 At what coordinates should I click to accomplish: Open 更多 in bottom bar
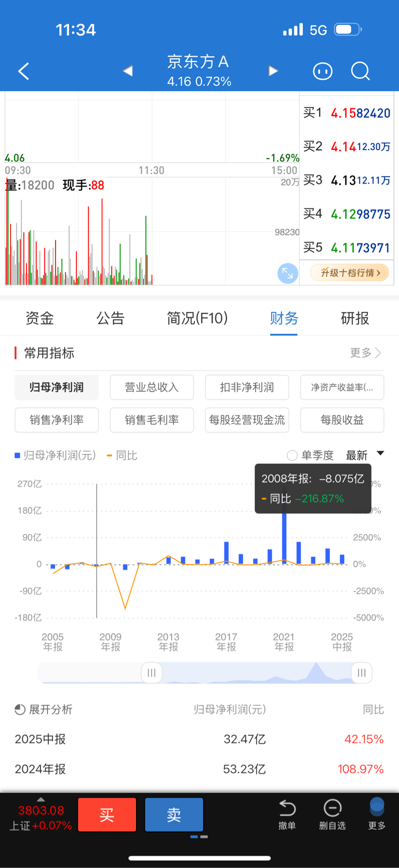(377, 814)
